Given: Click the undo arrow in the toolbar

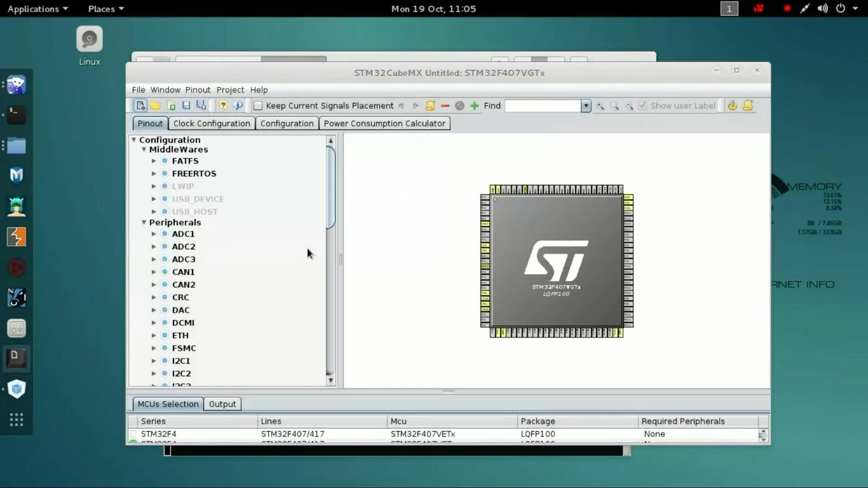Looking at the screenshot, I should [401, 106].
